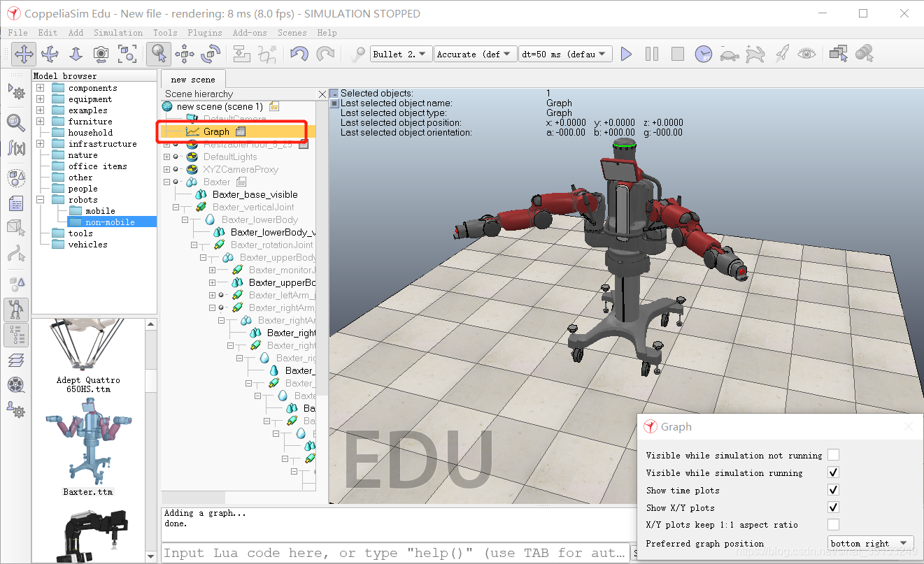Screen dimensions: 924x564
Task: Toggle scene hierarchy icon in sidebar
Action: (16, 335)
